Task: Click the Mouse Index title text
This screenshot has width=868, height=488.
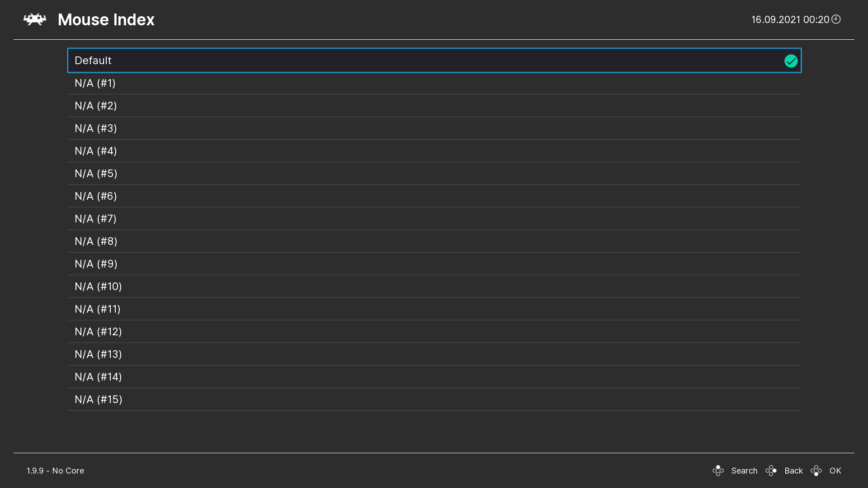Action: coord(106,19)
